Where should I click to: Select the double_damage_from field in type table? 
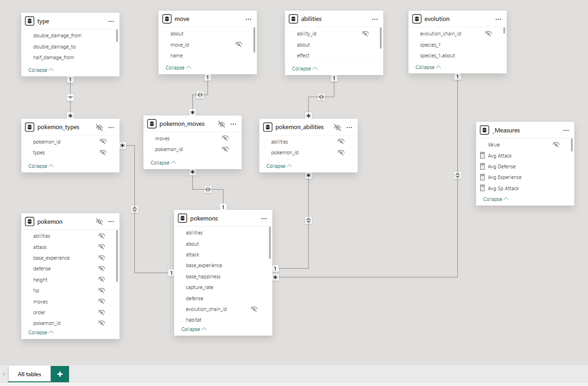click(x=57, y=35)
